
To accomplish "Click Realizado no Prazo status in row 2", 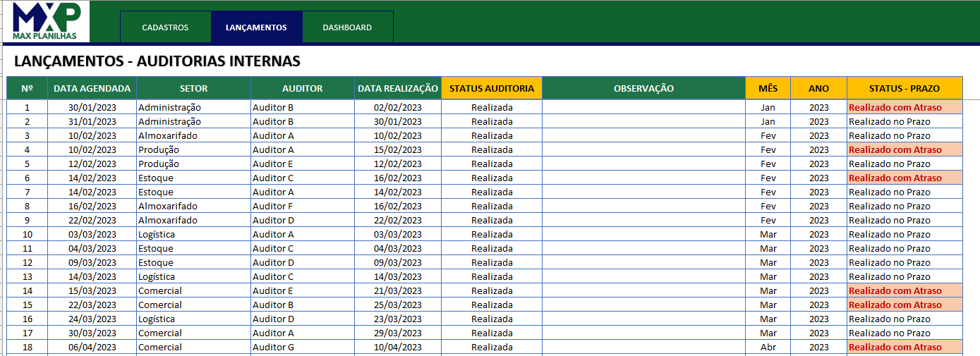I will click(x=905, y=121).
